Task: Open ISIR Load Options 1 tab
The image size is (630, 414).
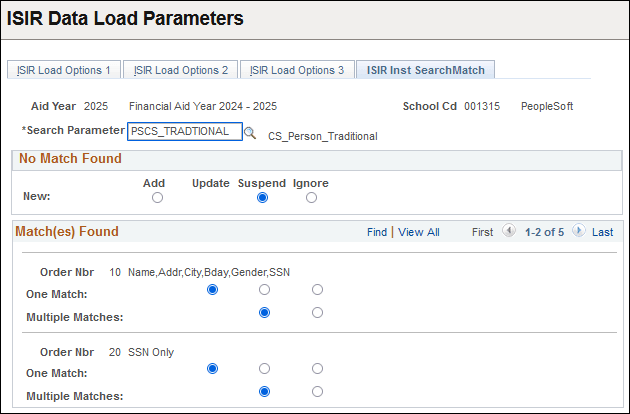Action: coord(64,70)
